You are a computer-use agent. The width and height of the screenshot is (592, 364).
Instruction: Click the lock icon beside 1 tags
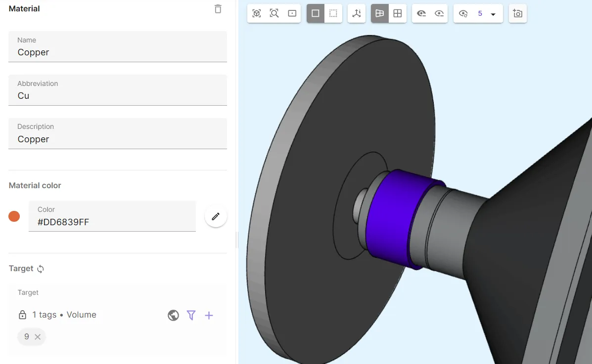click(x=23, y=315)
